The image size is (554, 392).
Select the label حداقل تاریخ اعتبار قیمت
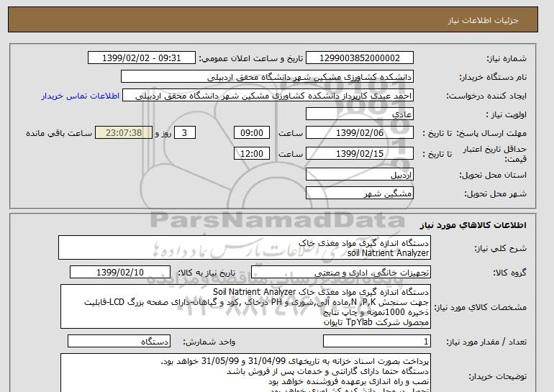[495, 154]
